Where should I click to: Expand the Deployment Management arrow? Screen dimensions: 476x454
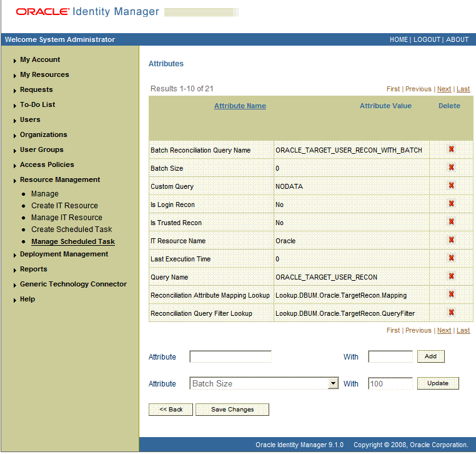point(14,255)
